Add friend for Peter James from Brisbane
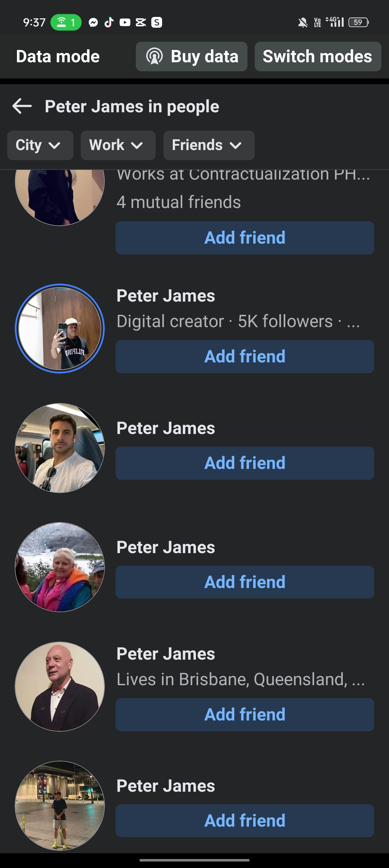The height and width of the screenshot is (868, 389). 245,715
